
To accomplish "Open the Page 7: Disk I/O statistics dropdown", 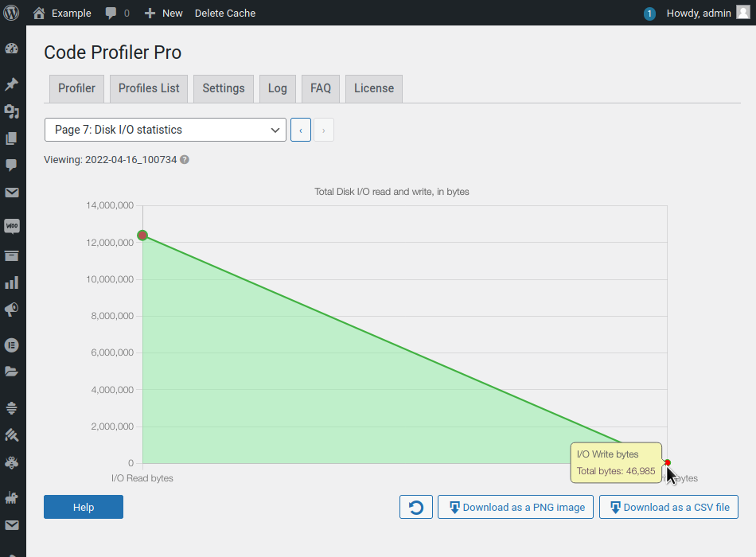I will [x=166, y=130].
